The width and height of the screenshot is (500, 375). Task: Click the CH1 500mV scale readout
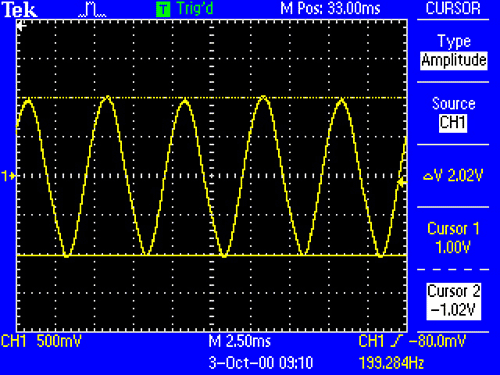point(41,341)
